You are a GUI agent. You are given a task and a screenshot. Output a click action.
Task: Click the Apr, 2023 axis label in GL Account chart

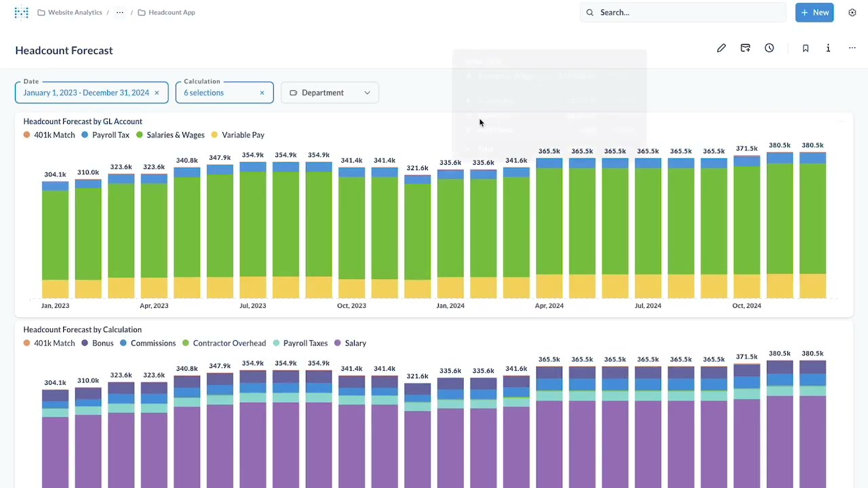[154, 306]
